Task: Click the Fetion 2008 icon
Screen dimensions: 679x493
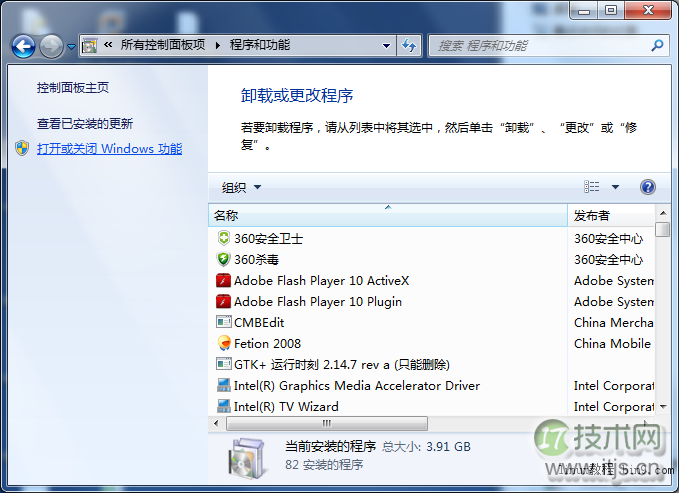Action: point(224,343)
